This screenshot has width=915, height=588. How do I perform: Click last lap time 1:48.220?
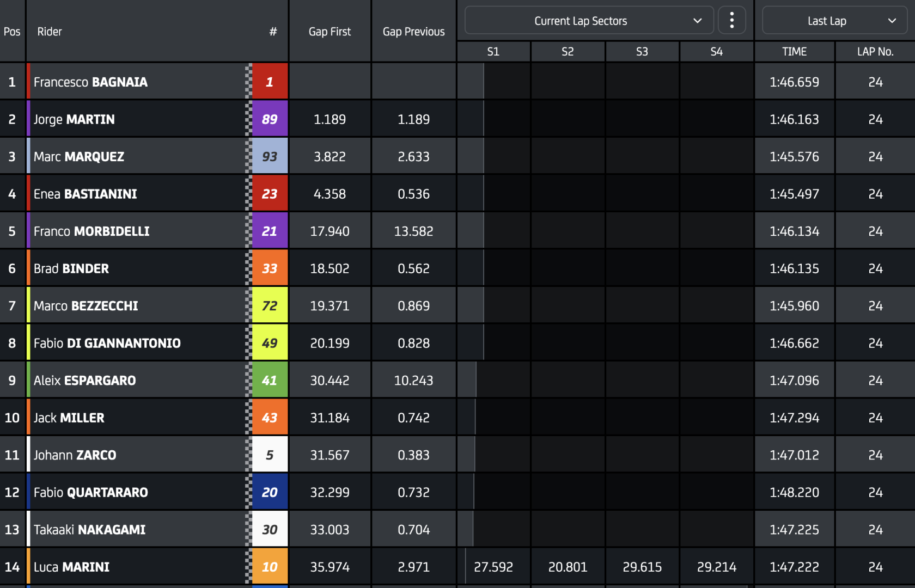(794, 492)
